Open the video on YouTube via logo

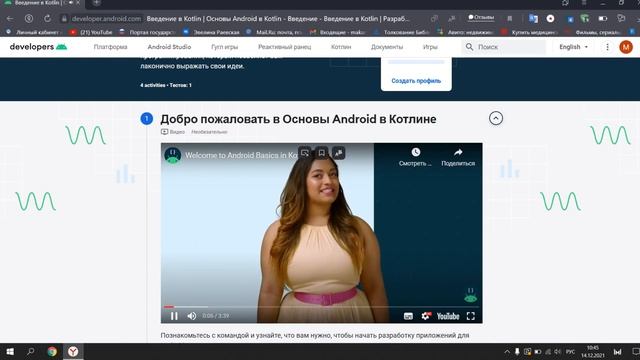448,316
